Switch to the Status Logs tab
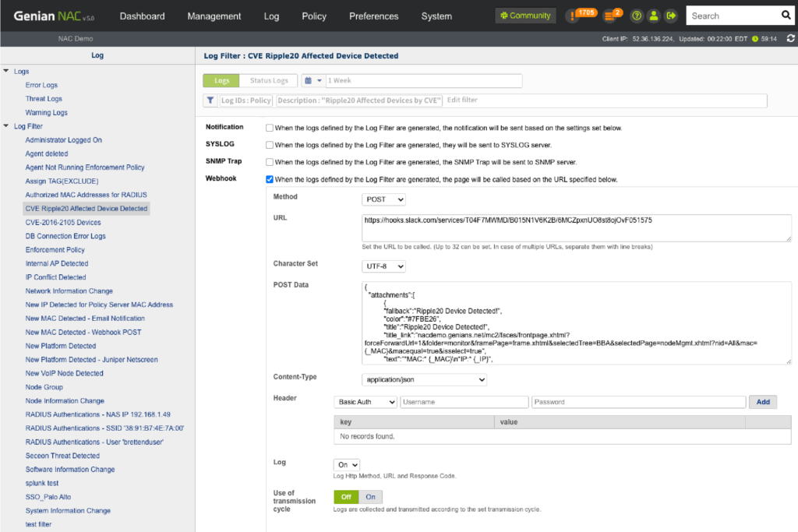 pyautogui.click(x=269, y=81)
